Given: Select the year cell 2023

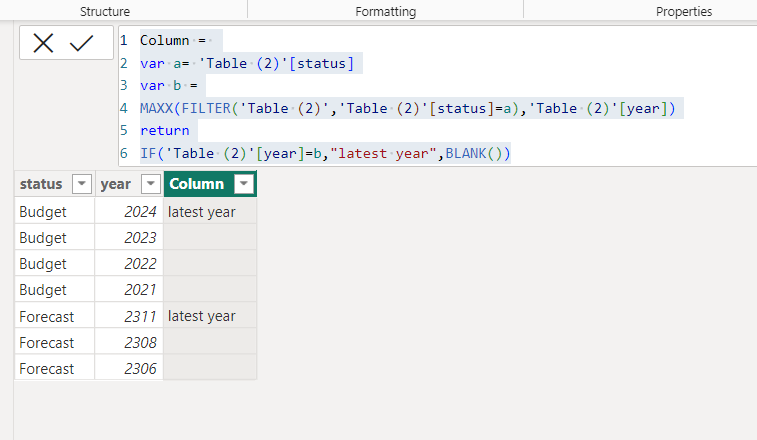Looking at the screenshot, I should [x=129, y=238].
